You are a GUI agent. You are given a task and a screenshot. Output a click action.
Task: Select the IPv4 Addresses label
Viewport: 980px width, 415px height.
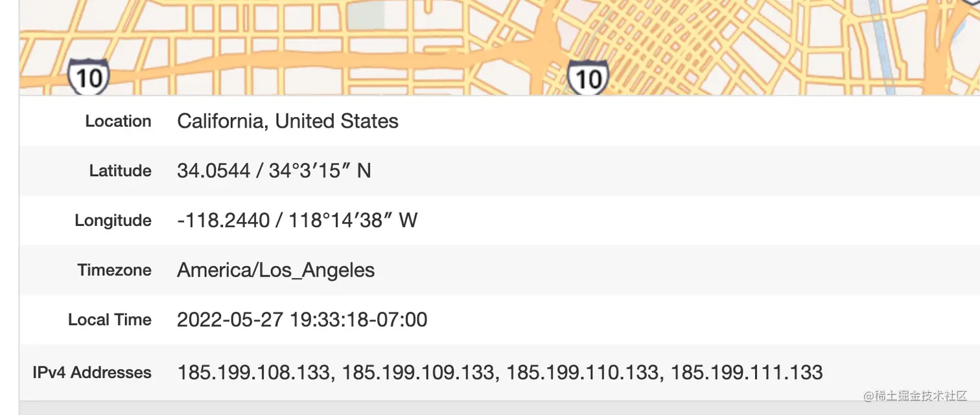(x=92, y=372)
